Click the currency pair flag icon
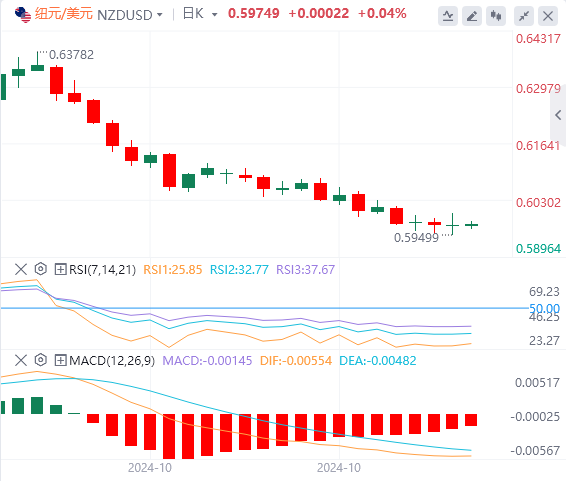Screen dimensions: 566x481 click(x=23, y=15)
